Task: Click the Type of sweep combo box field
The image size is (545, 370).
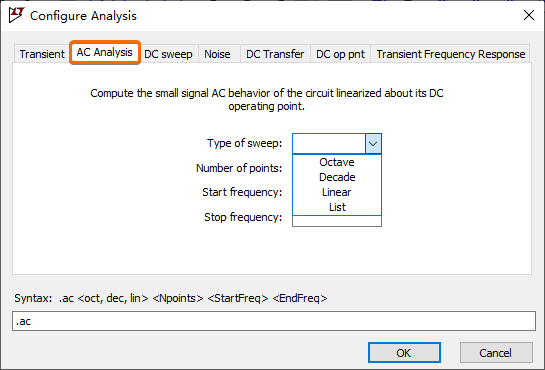Action: pos(329,143)
